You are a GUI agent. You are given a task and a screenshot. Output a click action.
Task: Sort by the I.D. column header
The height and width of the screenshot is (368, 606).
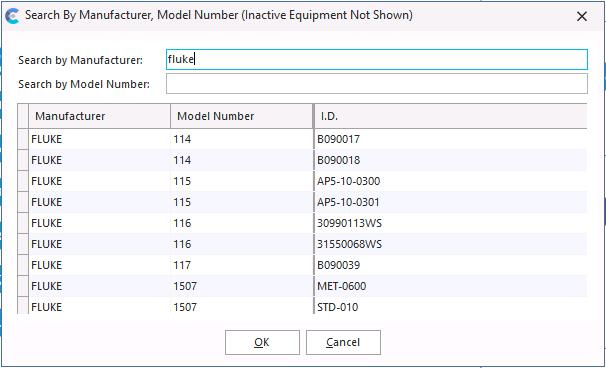450,116
